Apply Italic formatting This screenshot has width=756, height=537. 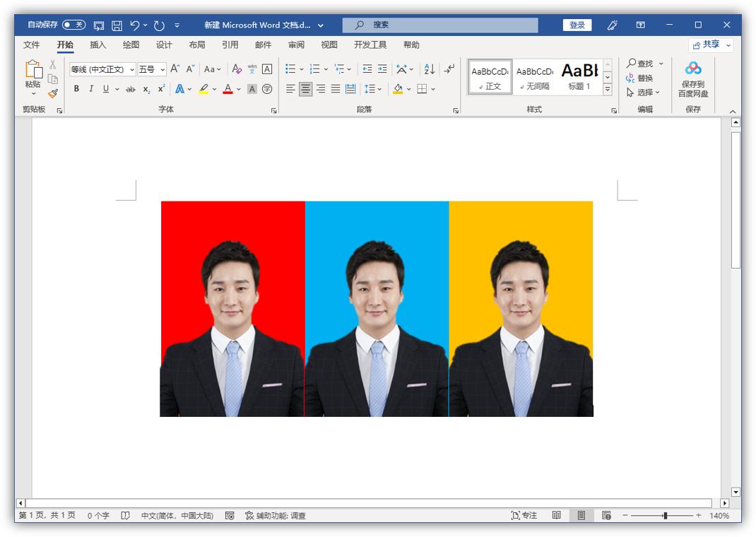coord(90,89)
